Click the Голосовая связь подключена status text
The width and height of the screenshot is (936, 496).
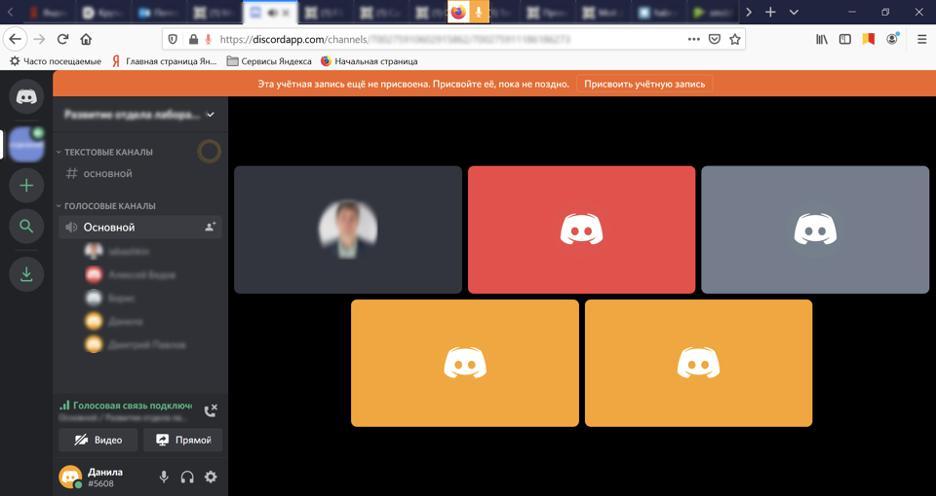click(133, 405)
